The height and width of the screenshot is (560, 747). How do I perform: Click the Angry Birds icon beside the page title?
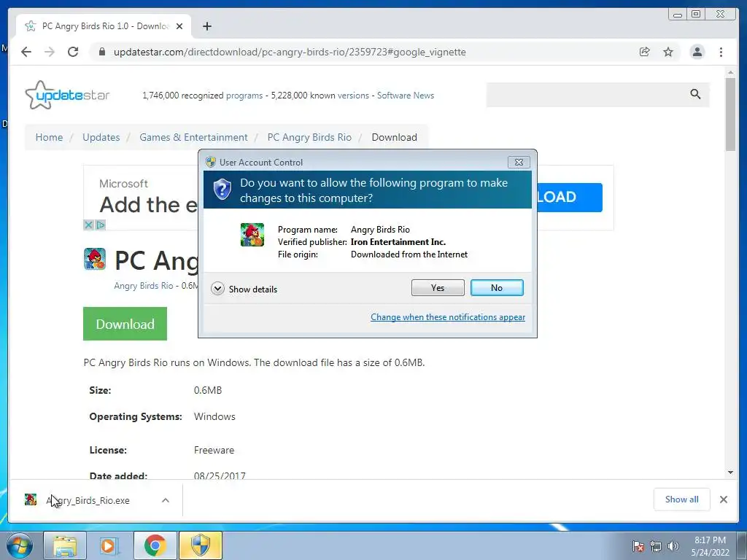coord(95,259)
